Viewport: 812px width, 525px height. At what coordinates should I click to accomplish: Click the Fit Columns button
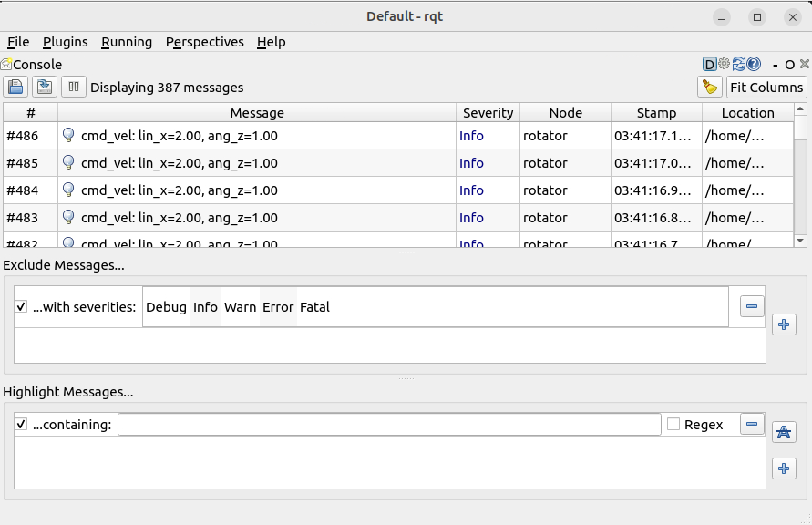coord(766,87)
